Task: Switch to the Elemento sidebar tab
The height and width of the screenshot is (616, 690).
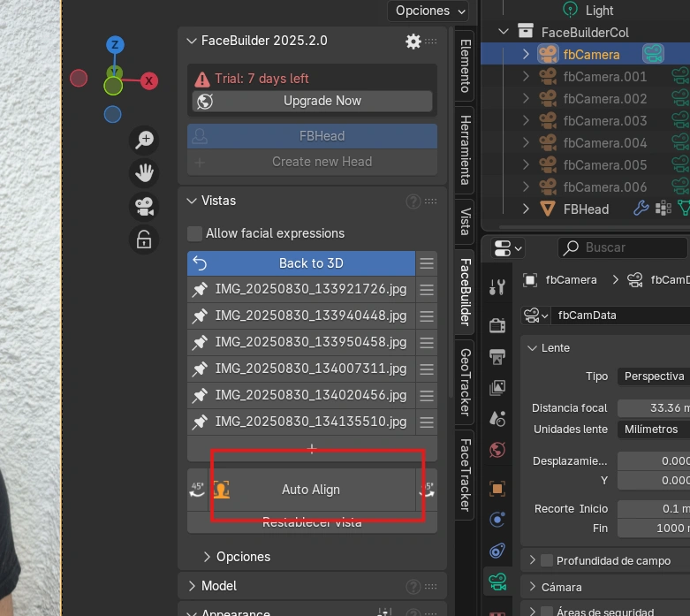Action: tap(465, 66)
